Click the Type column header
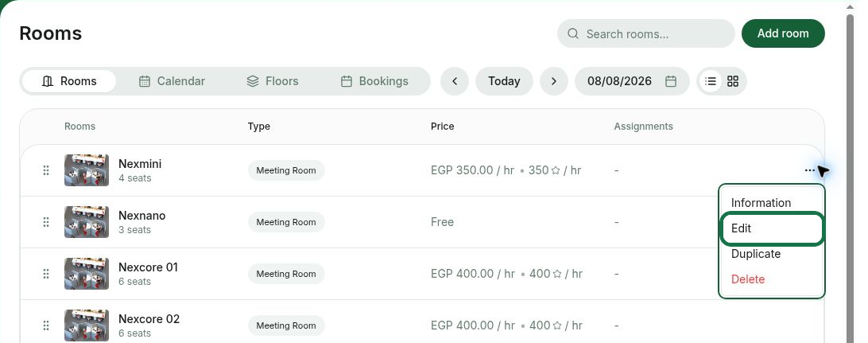 [x=258, y=127]
